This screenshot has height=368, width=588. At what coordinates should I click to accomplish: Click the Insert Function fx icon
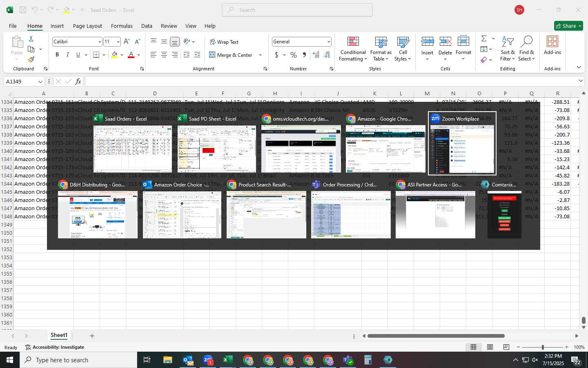[x=78, y=81]
